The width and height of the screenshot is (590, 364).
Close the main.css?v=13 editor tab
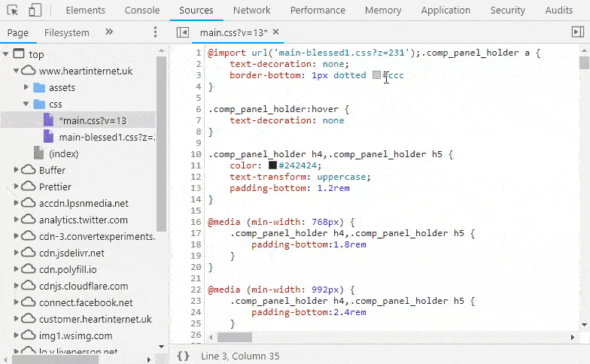[275, 32]
